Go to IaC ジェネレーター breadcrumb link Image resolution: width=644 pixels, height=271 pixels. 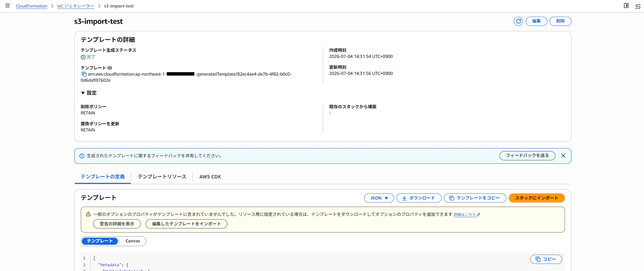coord(76,6)
